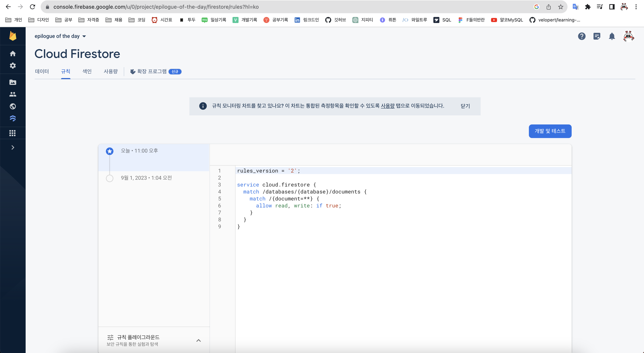Open all products grid icon

[12, 133]
